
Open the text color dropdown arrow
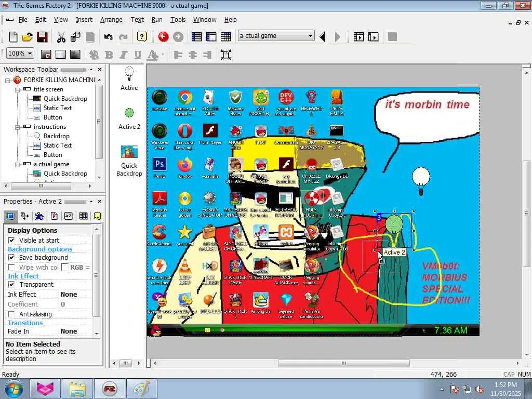[163, 55]
